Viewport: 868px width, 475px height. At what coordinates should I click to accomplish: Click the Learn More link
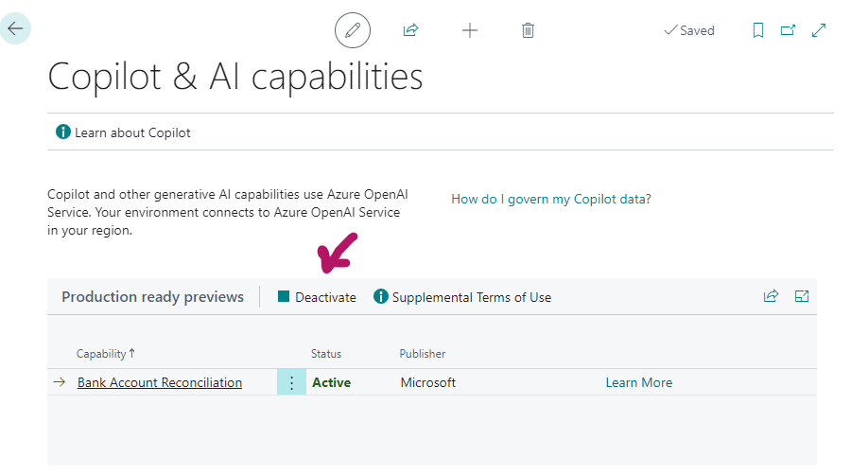tap(638, 382)
